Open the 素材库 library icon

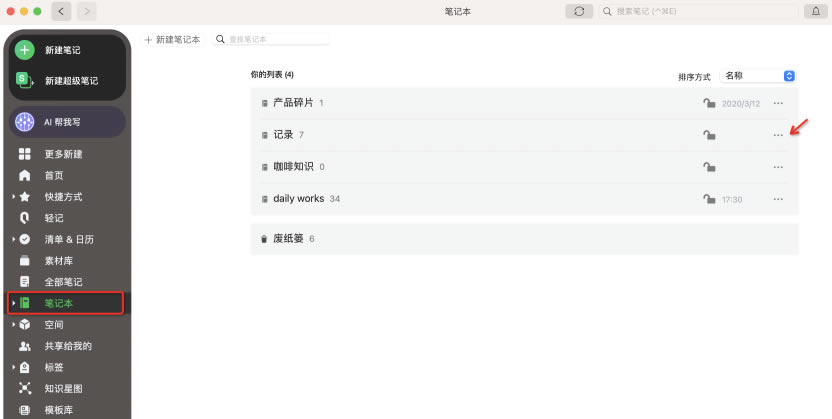point(24,260)
